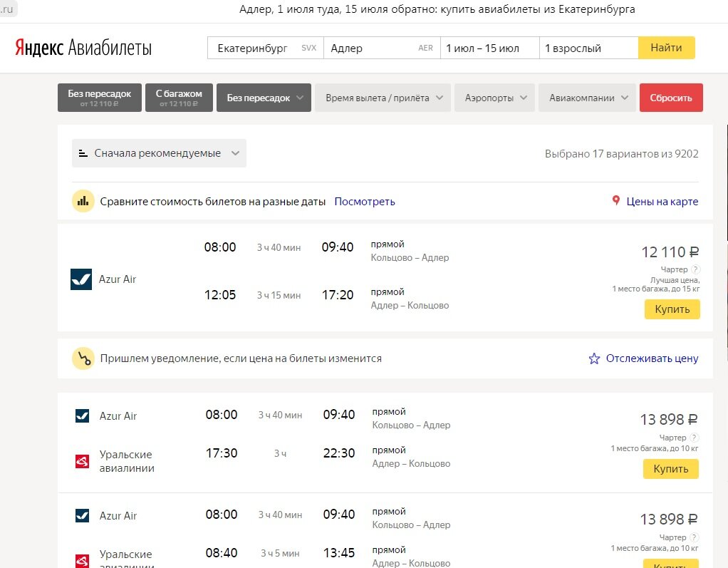Click the 17:30 return departure time

pos(222,453)
